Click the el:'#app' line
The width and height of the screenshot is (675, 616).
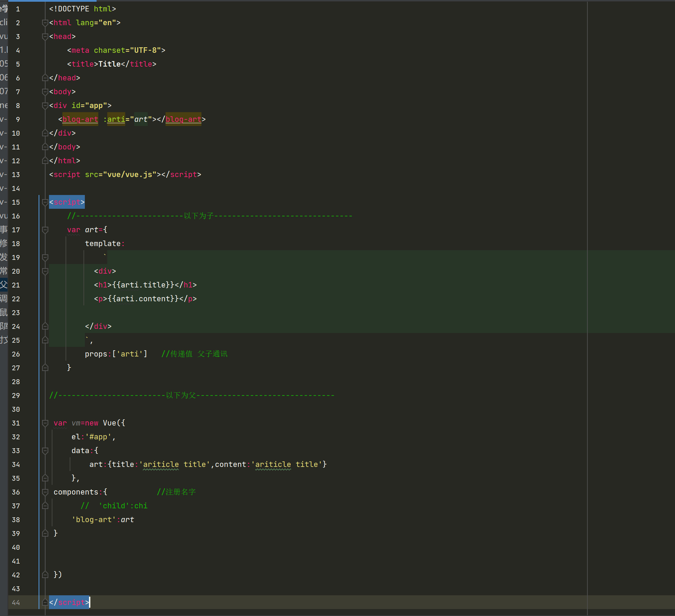pos(93,437)
